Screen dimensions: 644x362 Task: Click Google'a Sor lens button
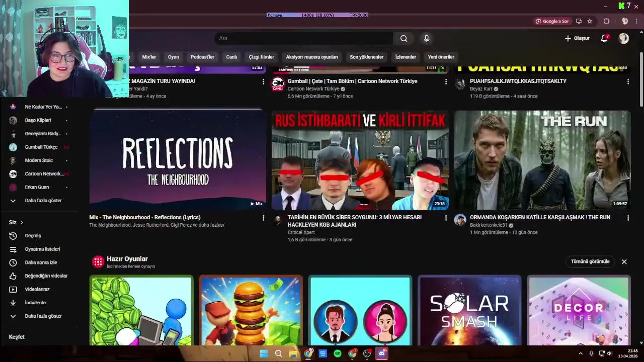tap(552, 21)
